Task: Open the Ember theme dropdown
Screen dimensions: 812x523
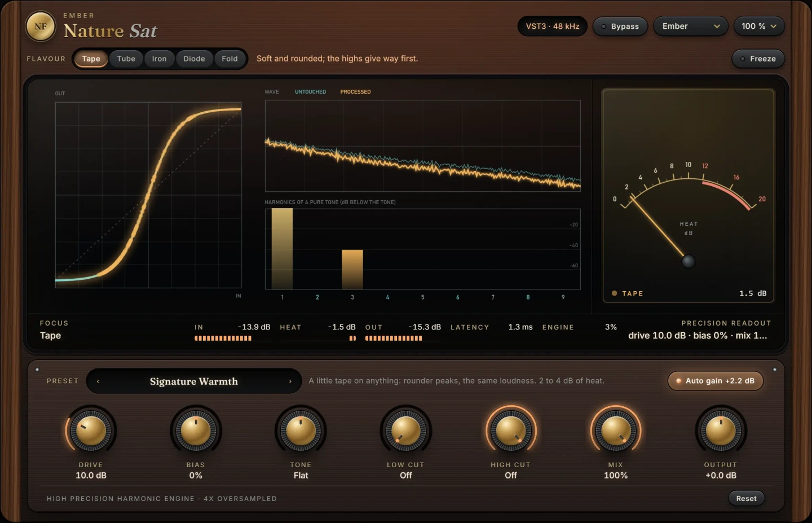Action: (x=691, y=27)
